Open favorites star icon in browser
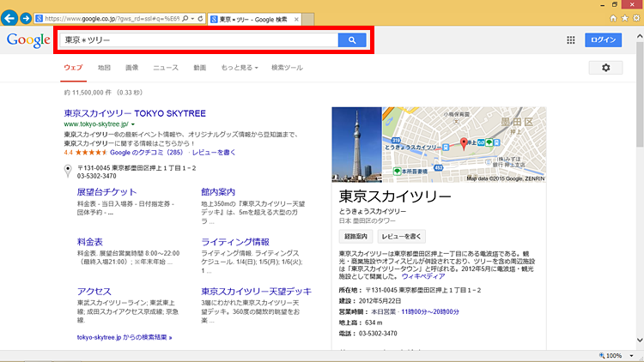This screenshot has width=644, height=362. (x=625, y=17)
